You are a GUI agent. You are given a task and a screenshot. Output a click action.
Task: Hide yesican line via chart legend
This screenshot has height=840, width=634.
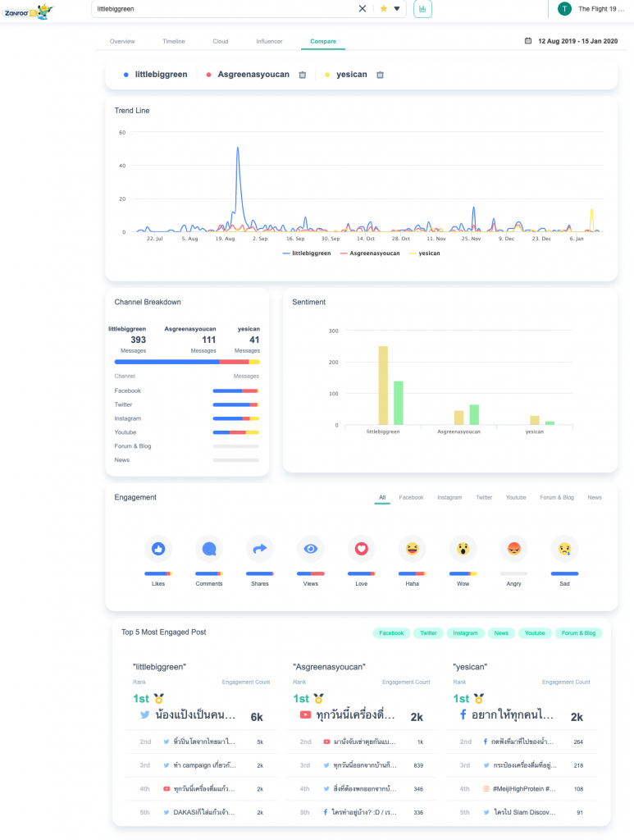pos(425,253)
